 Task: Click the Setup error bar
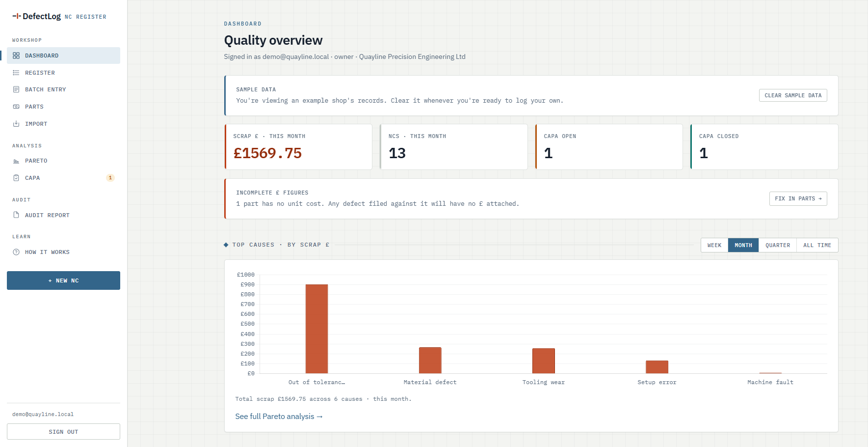tap(657, 367)
